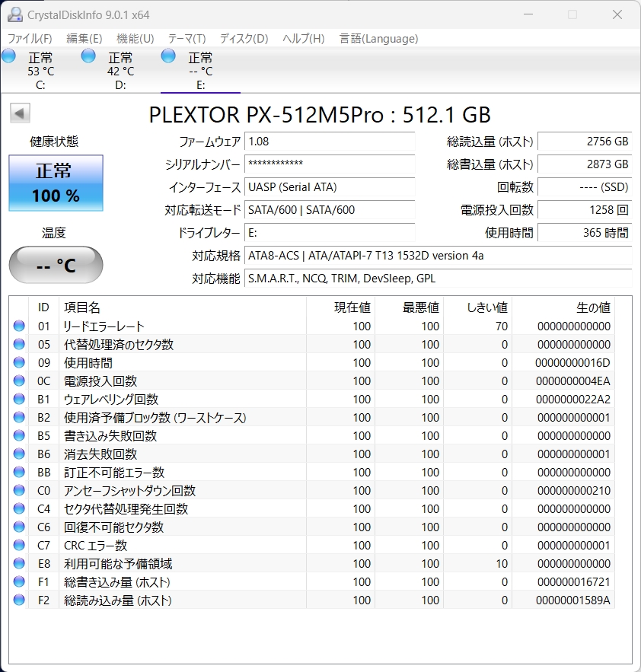The width and height of the screenshot is (641, 672).
Task: Click status dot for 消去失敗回数 row
Action: pos(19,454)
